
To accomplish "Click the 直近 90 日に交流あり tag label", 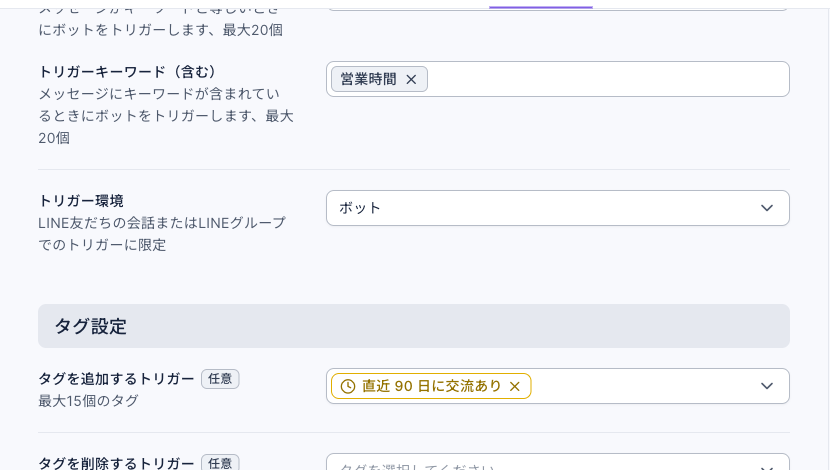I will click(x=431, y=386).
